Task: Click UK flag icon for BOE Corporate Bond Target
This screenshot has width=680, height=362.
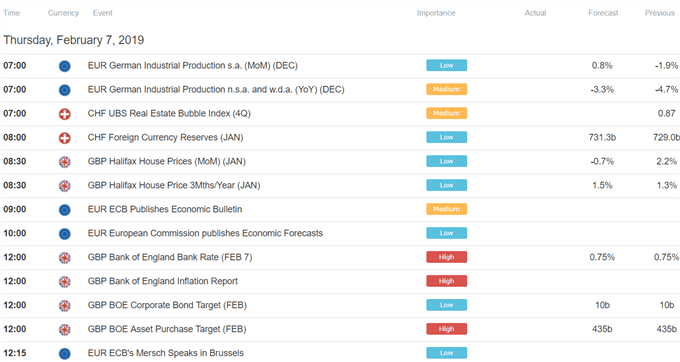Action: [65, 306]
